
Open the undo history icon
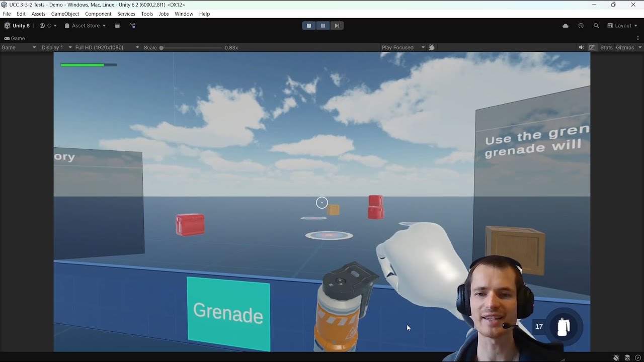(x=581, y=26)
